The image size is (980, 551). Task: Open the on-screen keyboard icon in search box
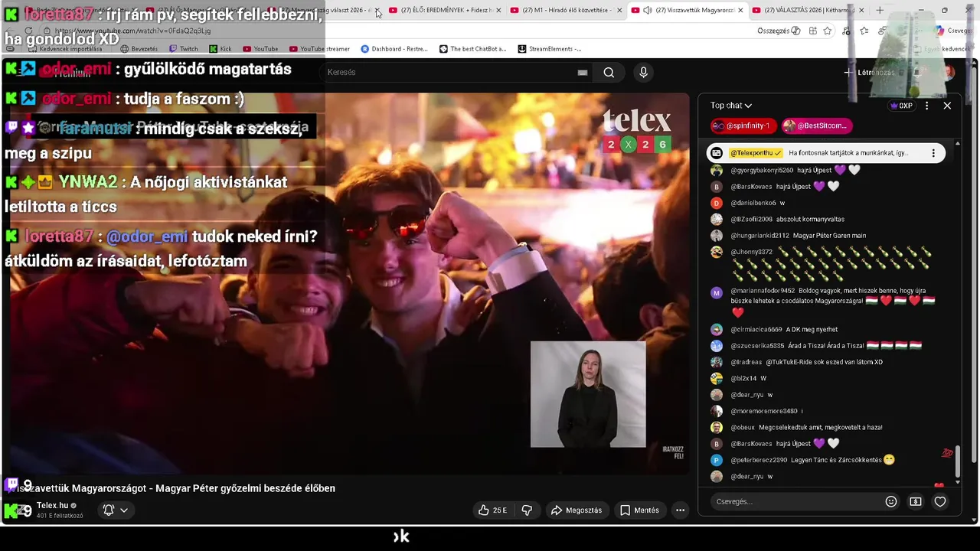(x=583, y=73)
